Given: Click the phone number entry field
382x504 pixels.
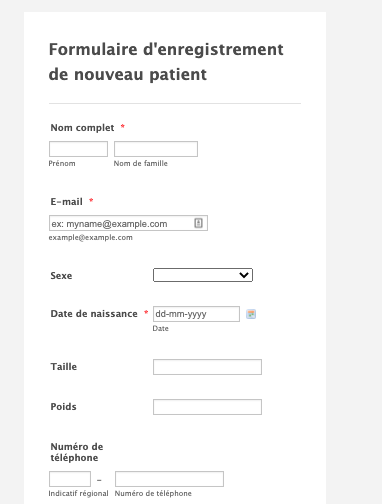Looking at the screenshot, I should pyautogui.click(x=169, y=479).
